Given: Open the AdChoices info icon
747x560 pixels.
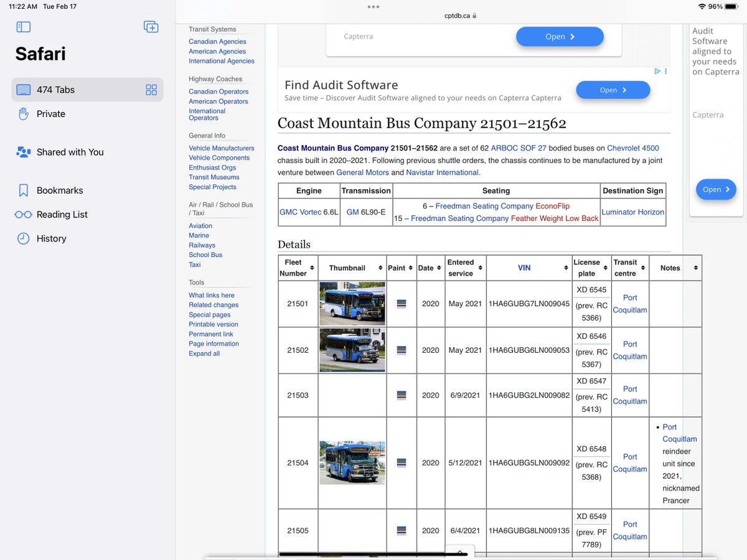Looking at the screenshot, I should point(657,72).
